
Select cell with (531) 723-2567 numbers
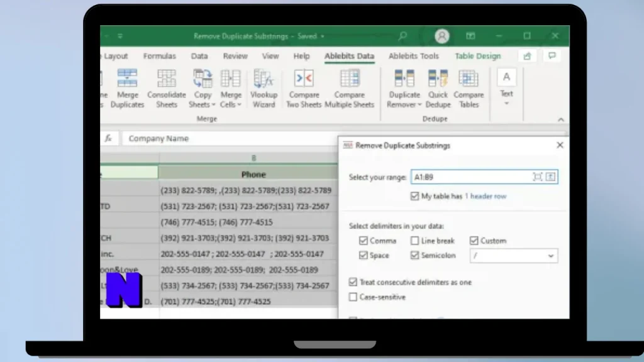[x=248, y=206]
